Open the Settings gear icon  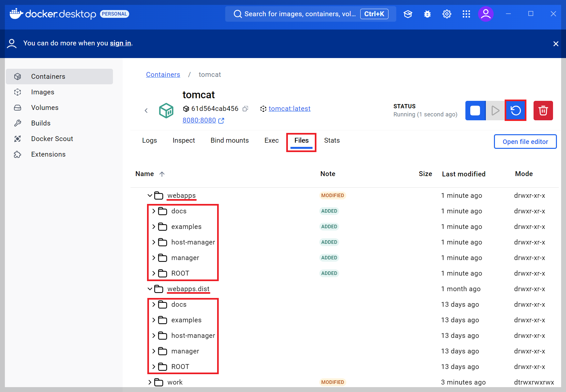click(447, 14)
